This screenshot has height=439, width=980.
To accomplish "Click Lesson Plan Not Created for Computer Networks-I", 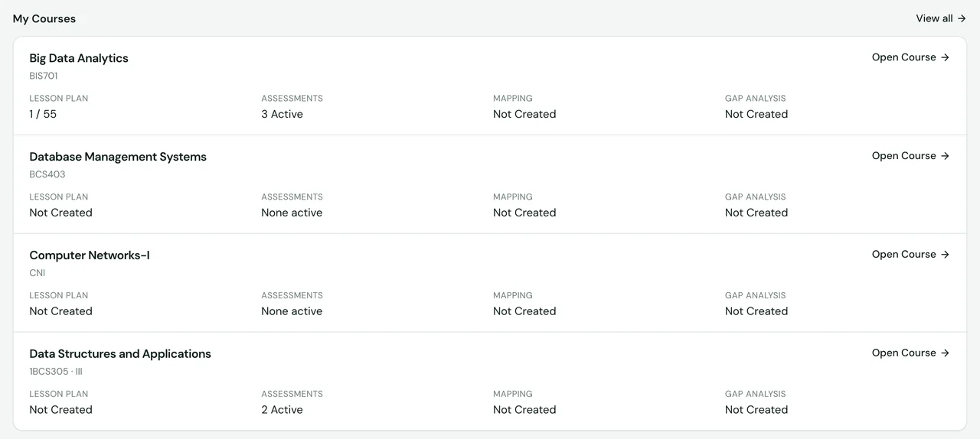I will (x=60, y=311).
